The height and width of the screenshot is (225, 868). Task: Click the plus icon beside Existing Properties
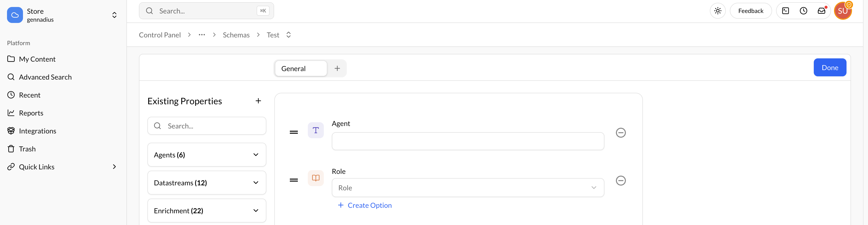pyautogui.click(x=258, y=101)
